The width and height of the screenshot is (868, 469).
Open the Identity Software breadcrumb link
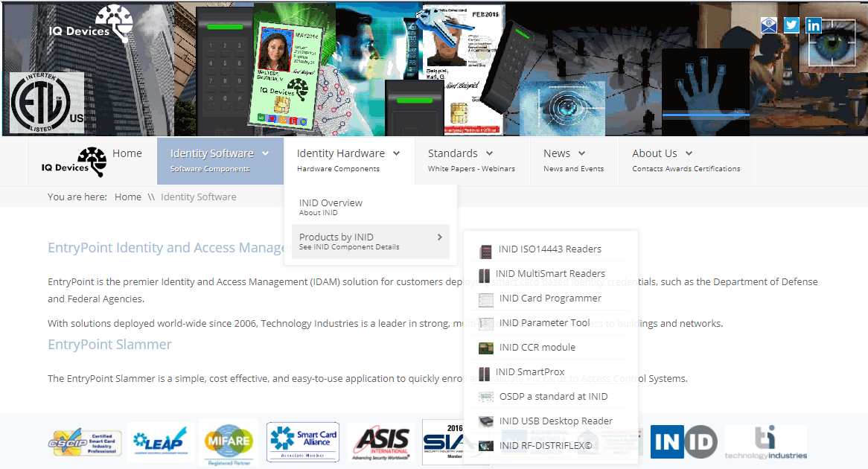click(x=199, y=196)
